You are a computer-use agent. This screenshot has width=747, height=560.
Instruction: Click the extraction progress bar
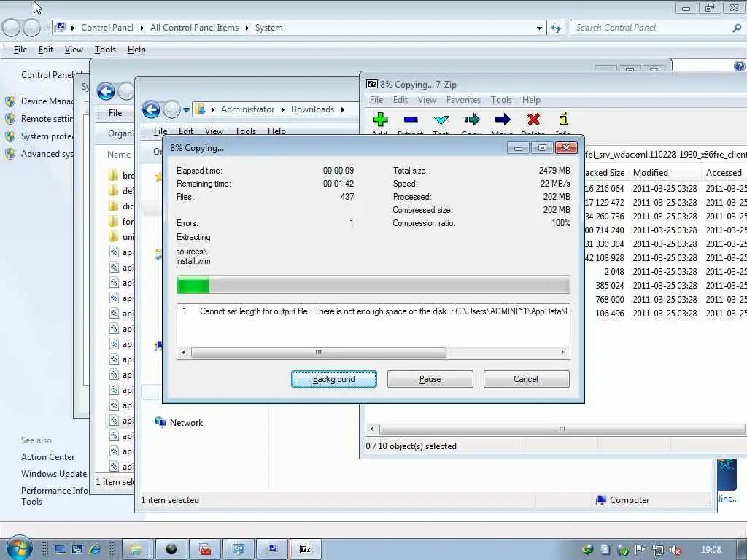point(373,285)
